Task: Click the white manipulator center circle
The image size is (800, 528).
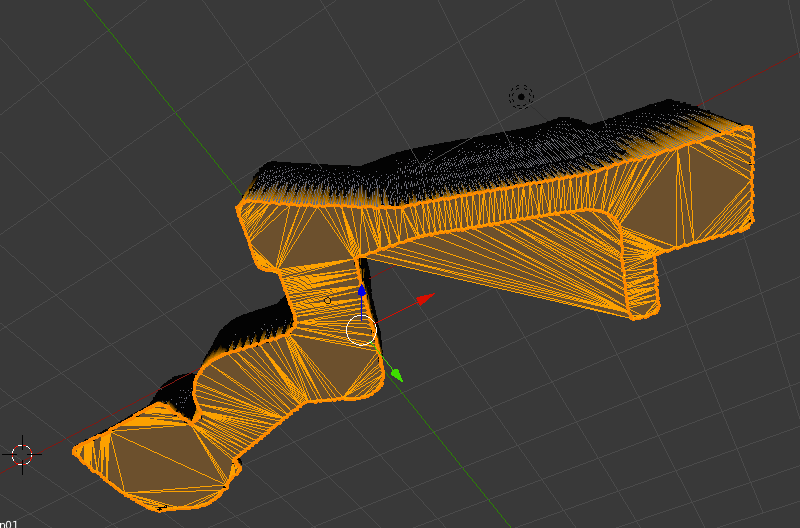Action: 361,331
